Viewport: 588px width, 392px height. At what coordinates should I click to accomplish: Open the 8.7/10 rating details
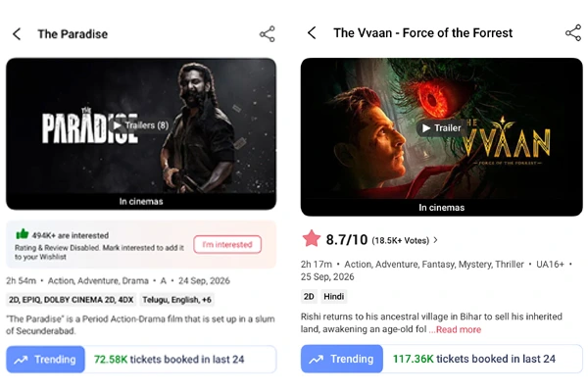click(x=347, y=239)
